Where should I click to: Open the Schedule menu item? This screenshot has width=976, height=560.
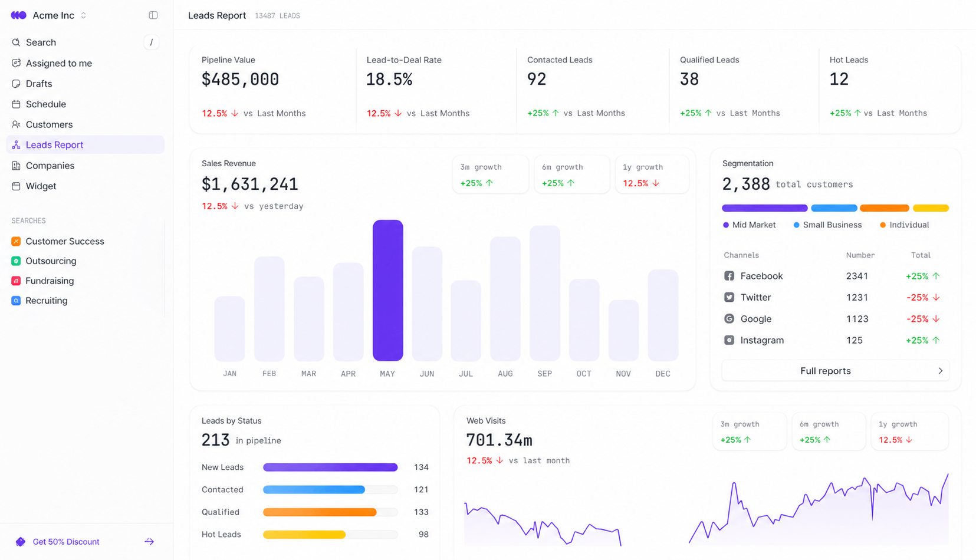pyautogui.click(x=85, y=104)
